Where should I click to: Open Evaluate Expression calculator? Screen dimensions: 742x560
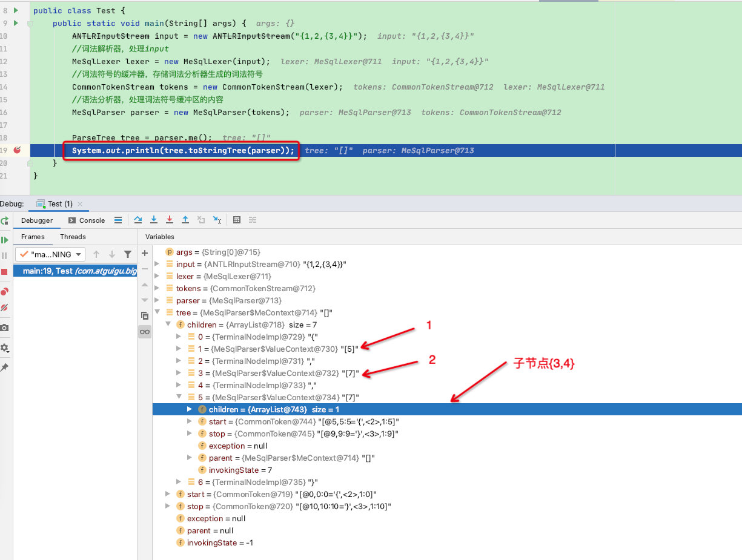(237, 220)
